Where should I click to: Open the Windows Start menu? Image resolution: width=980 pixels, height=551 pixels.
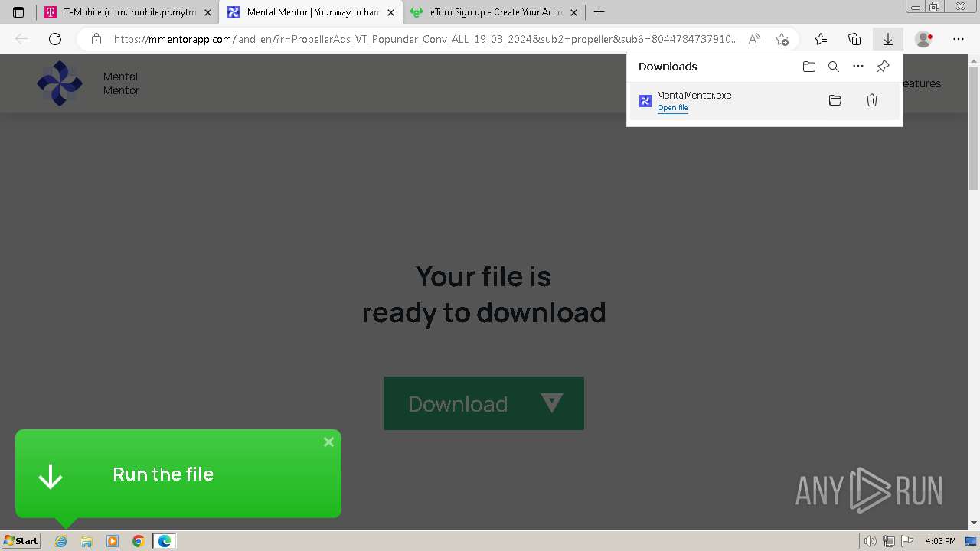[21, 541]
